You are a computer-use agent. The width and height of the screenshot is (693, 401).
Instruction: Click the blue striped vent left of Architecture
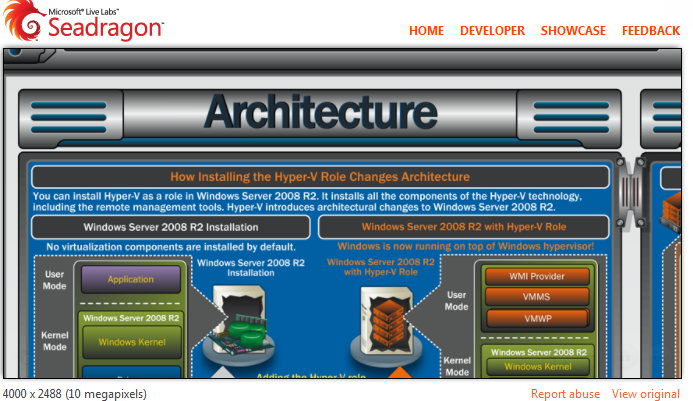(69, 118)
